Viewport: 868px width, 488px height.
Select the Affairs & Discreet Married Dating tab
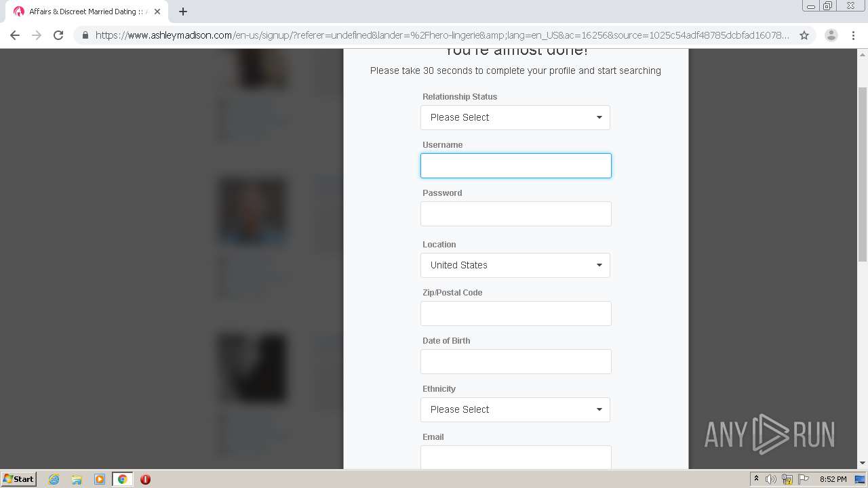(x=86, y=12)
